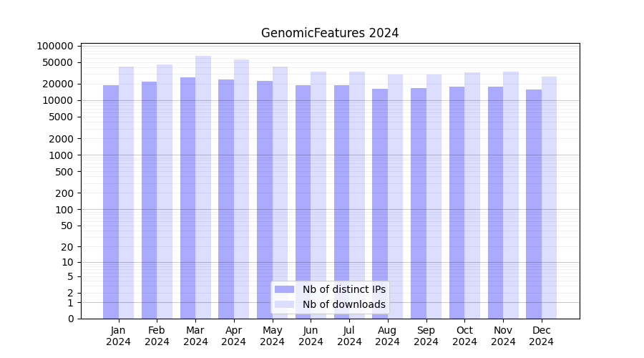Viewport: 644px width, 358px height.
Task: Select the Oct 2024 distinct IPs bar
Action: pyautogui.click(x=457, y=203)
